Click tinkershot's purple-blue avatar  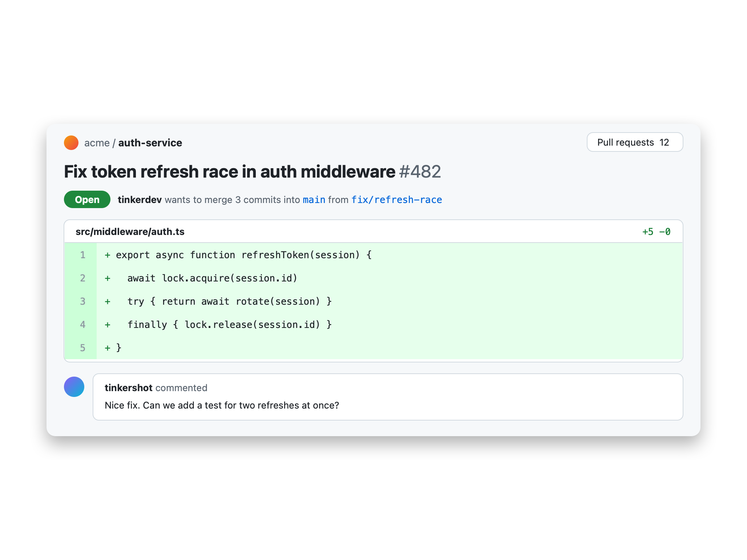tap(74, 387)
